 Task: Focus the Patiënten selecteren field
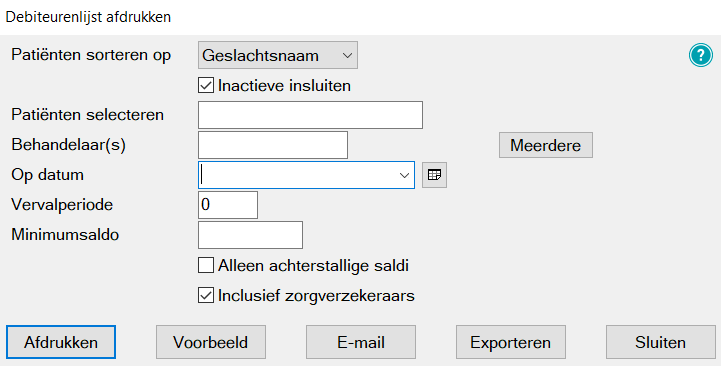click(310, 115)
